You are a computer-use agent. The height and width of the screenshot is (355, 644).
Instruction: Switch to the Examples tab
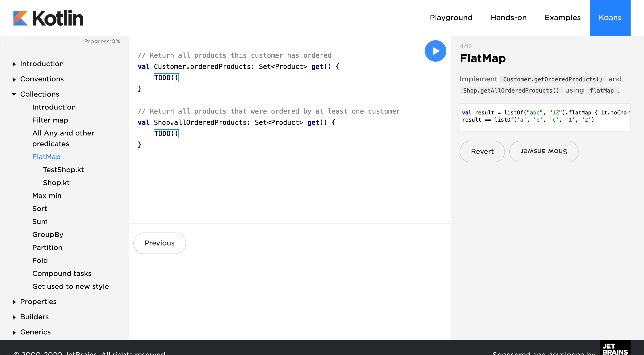pyautogui.click(x=563, y=17)
